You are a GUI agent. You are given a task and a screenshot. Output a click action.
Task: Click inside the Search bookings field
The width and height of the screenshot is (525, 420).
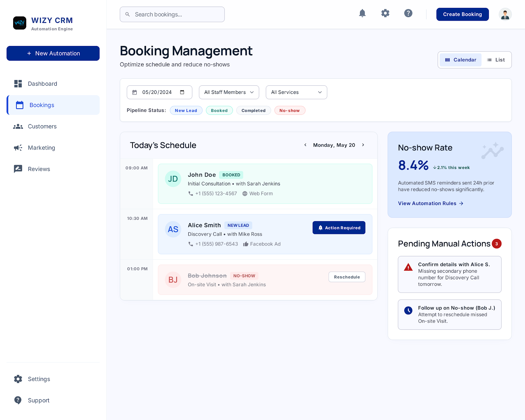[x=172, y=14]
